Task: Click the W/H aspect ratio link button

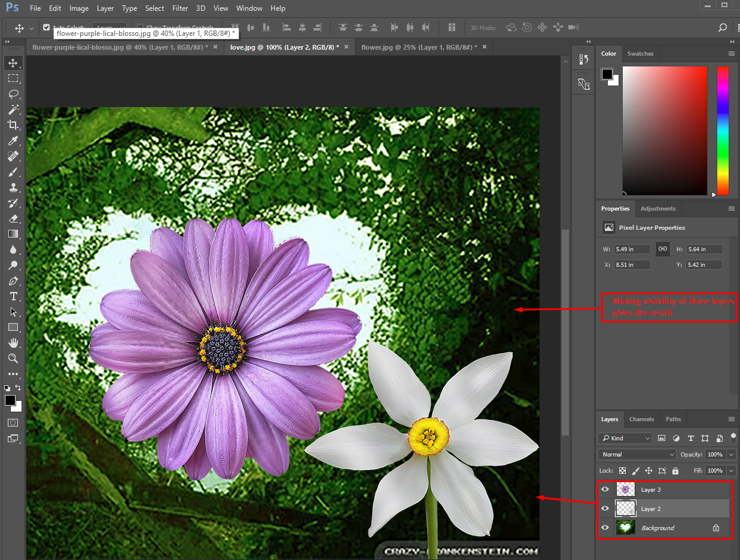Action: (662, 249)
